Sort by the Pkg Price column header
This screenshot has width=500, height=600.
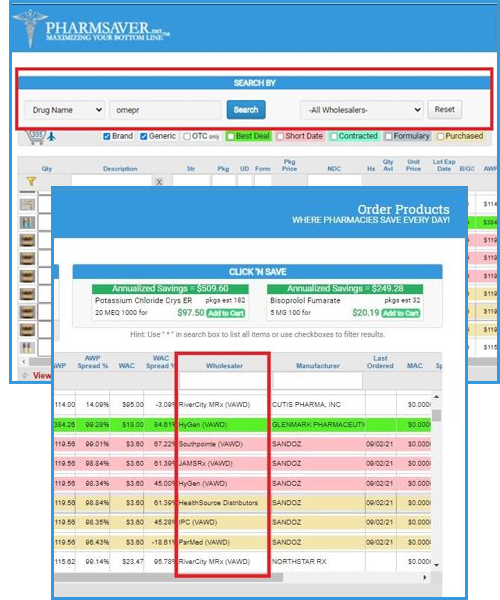289,165
